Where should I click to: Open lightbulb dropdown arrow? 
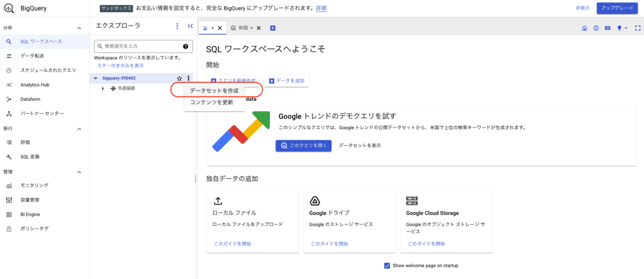click(x=626, y=28)
